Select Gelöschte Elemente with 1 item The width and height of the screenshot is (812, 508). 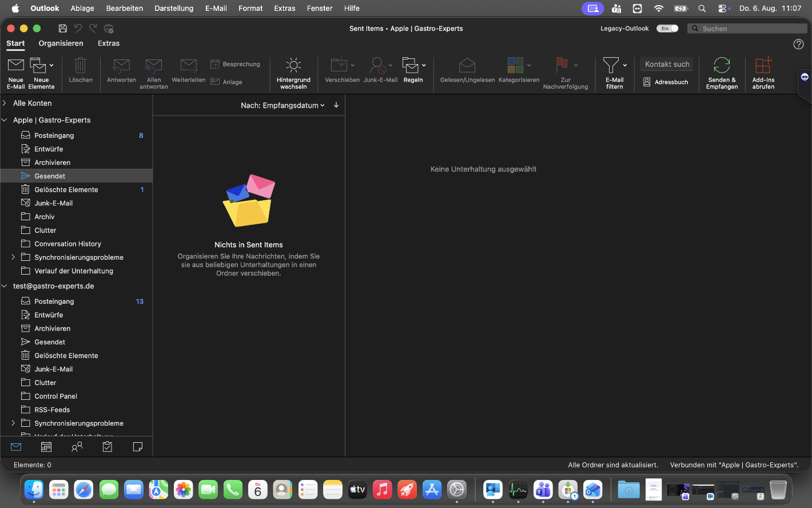coord(76,190)
